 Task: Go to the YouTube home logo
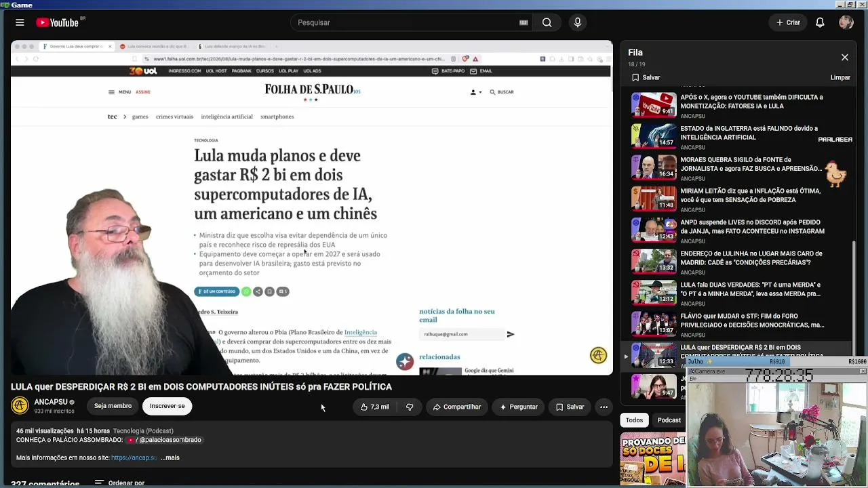point(58,22)
